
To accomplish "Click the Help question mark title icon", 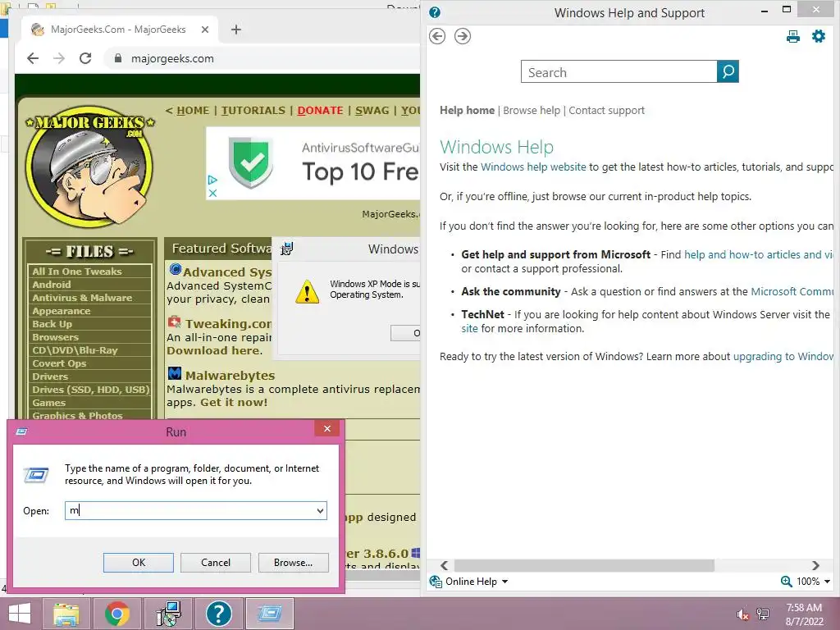I will 435,12.
